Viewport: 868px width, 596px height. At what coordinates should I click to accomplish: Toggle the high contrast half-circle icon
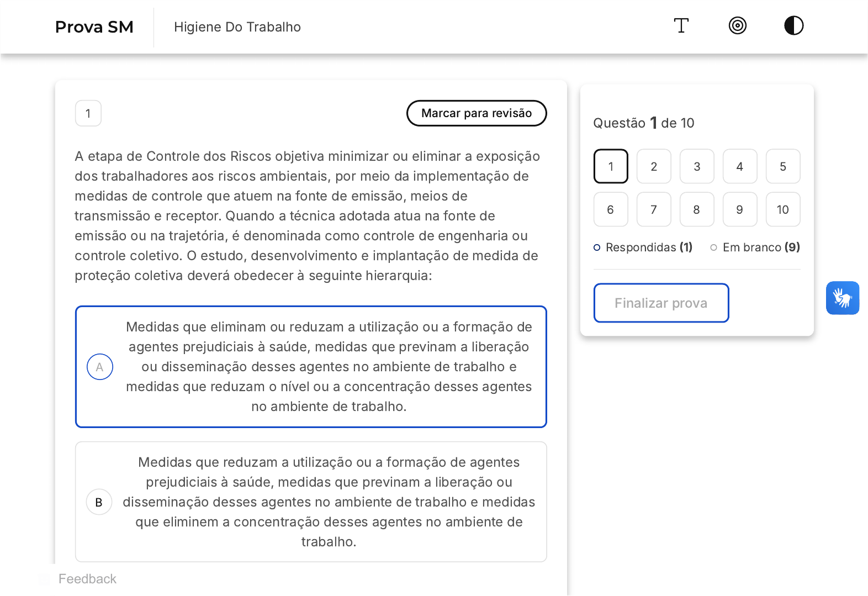793,26
